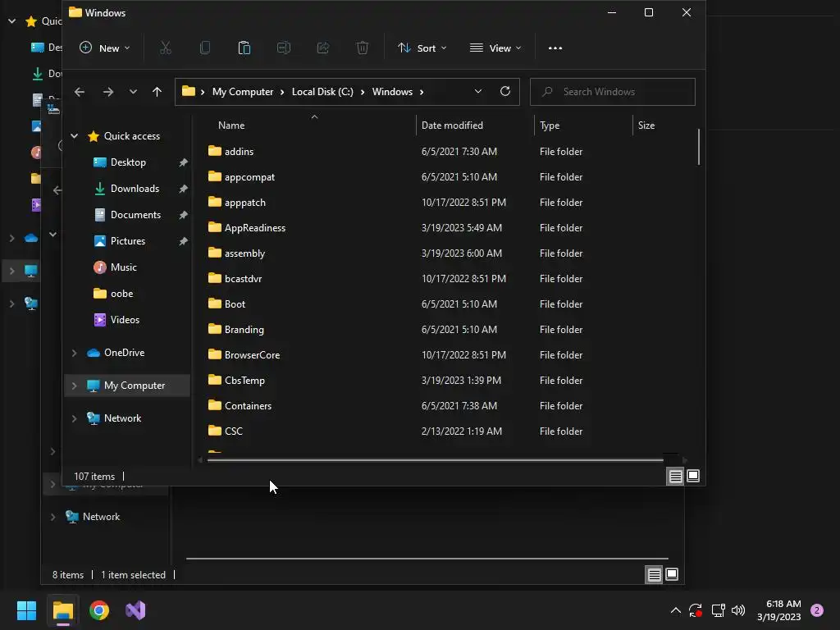840x630 pixels.
Task: Open the See more ellipsis menu
Action: point(555,48)
